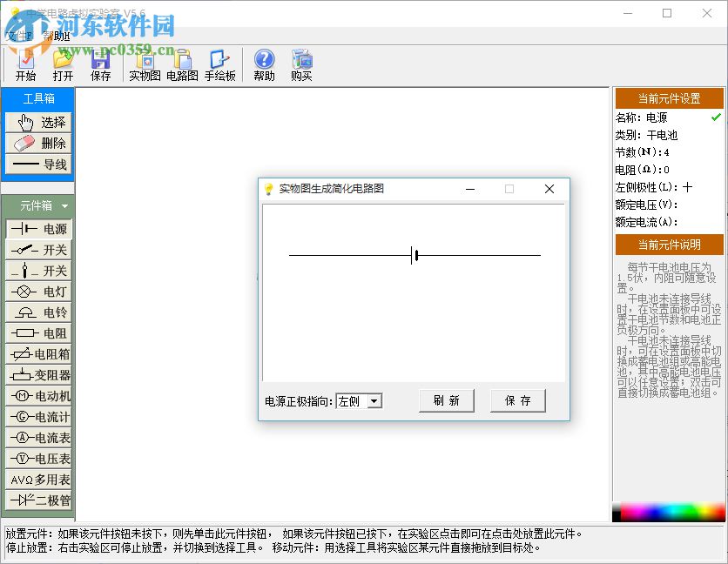
Task: Activate the 删除 eraser tool
Action: coord(38,144)
